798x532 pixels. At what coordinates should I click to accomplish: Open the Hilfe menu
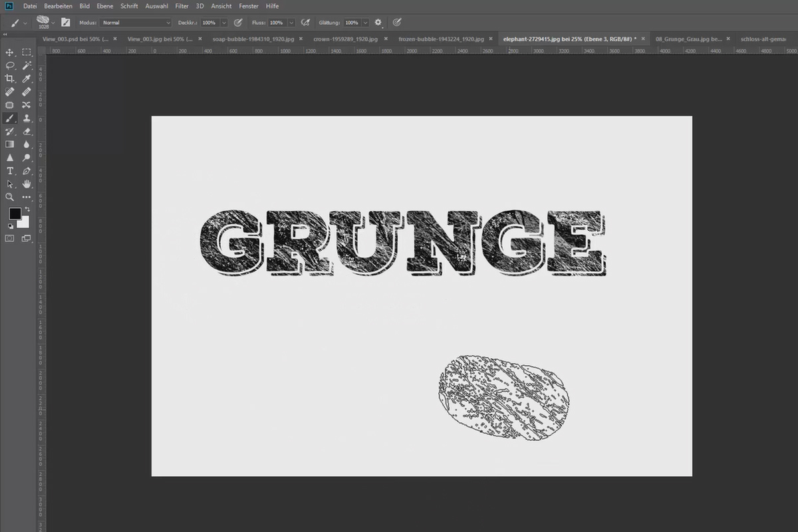[x=272, y=6]
